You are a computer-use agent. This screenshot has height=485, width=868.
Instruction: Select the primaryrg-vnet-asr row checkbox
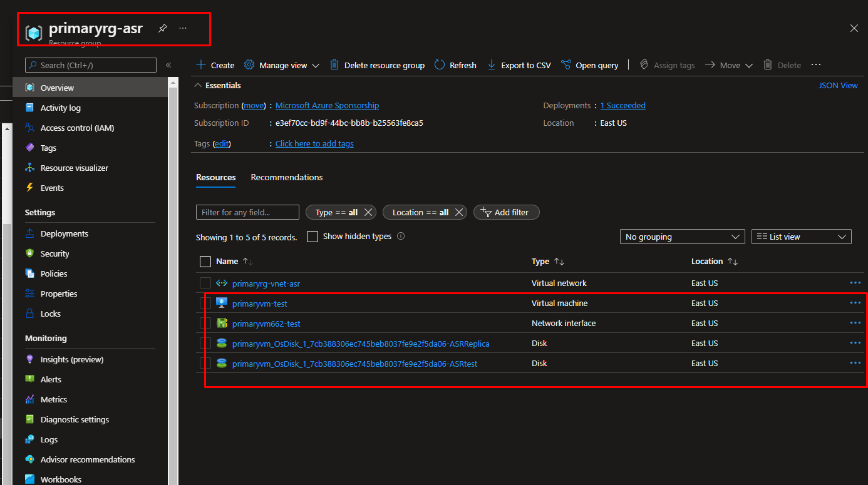[x=205, y=283]
